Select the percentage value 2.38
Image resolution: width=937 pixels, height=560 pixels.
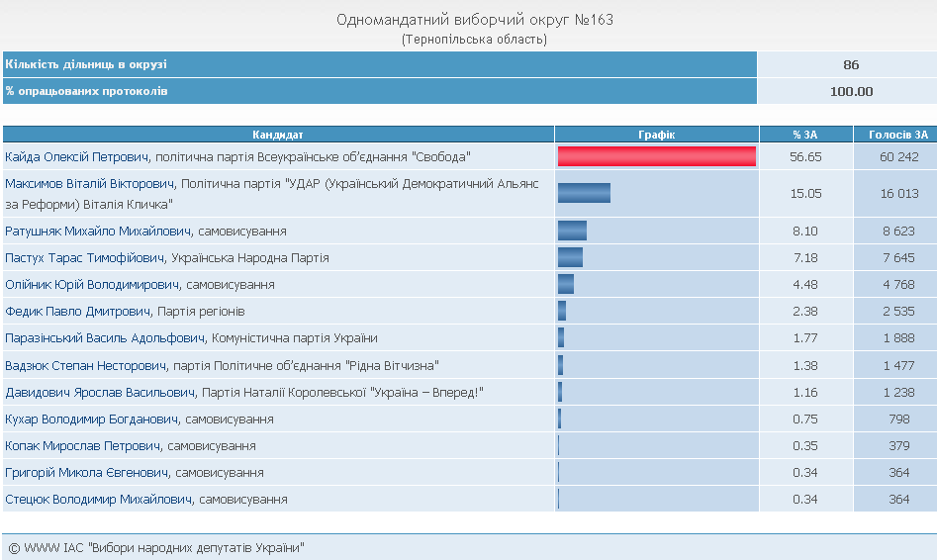(x=805, y=312)
